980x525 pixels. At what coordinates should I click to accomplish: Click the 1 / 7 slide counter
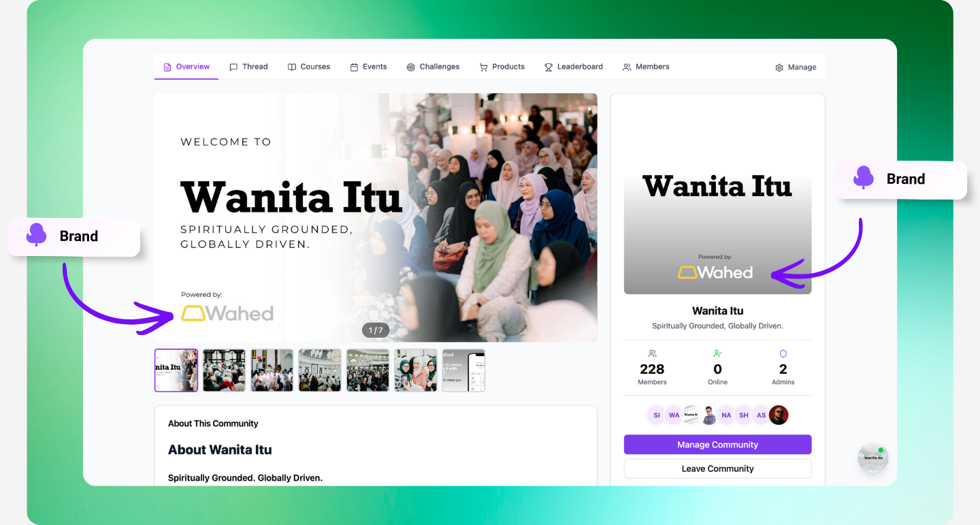pyautogui.click(x=376, y=330)
